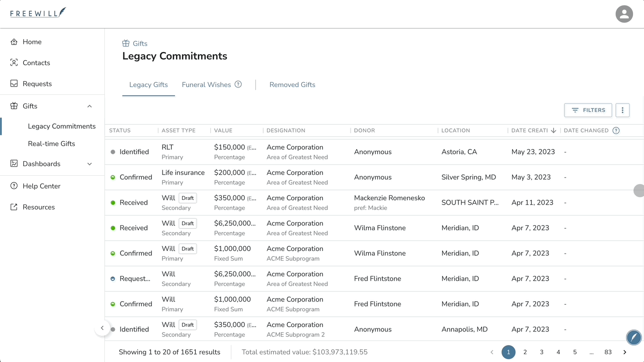Screen dimensions: 644x362
Task: Click the Silver Spring, MD location cell
Action: [469, 177]
